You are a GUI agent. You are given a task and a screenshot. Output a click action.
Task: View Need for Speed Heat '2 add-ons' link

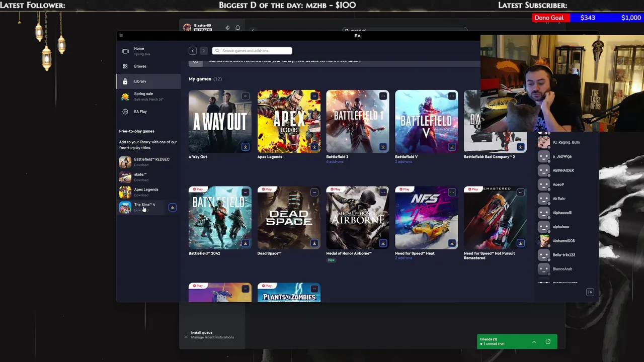click(404, 258)
